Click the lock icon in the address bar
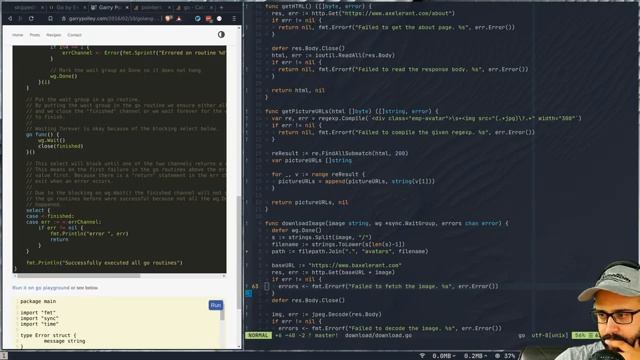This screenshot has height=360, width=640. [64, 19]
